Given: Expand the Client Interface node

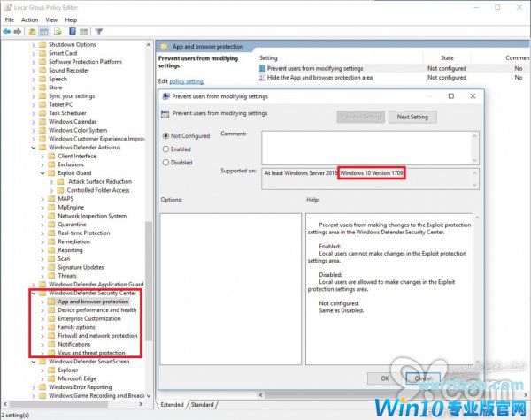Looking at the screenshot, I should (x=42, y=156).
